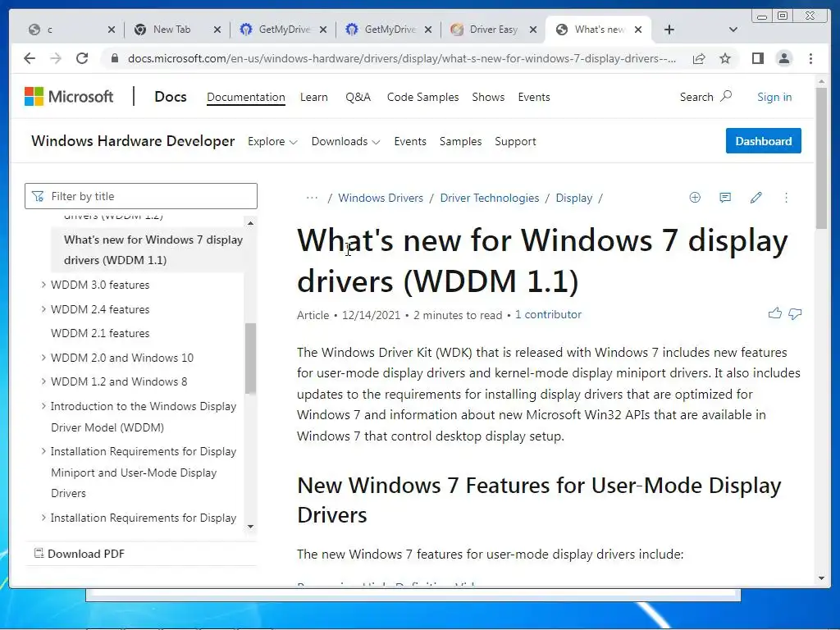Open the tab search down arrow
Image resolution: width=840 pixels, height=630 pixels.
[733, 30]
